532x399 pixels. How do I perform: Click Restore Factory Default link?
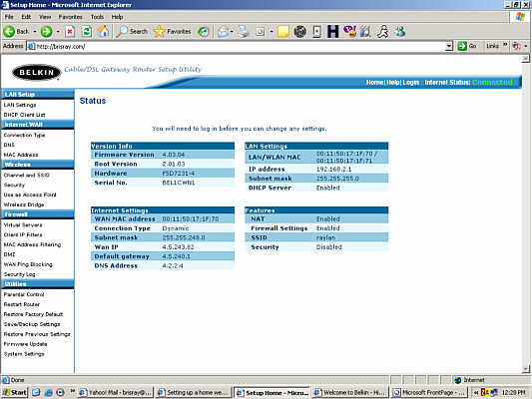click(33, 314)
